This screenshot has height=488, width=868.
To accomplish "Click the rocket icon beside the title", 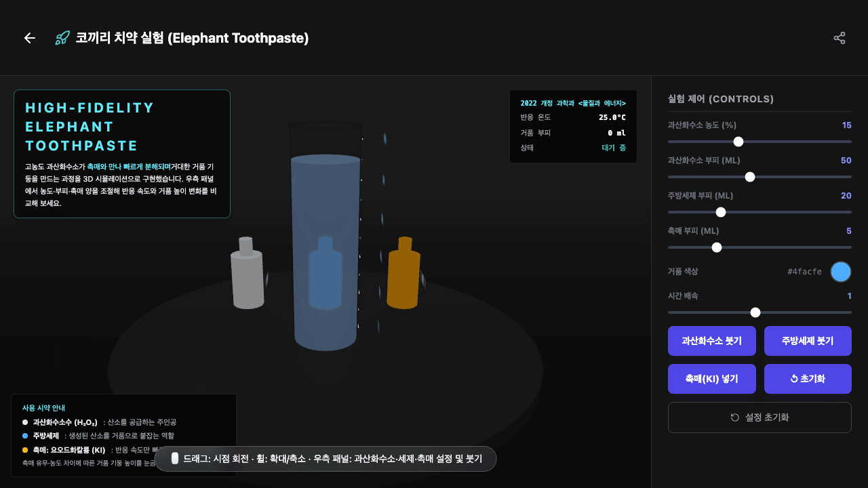I will tap(62, 38).
